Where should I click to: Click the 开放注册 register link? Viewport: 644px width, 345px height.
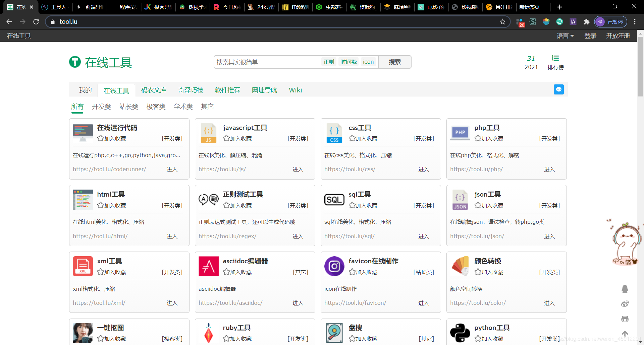coord(618,36)
